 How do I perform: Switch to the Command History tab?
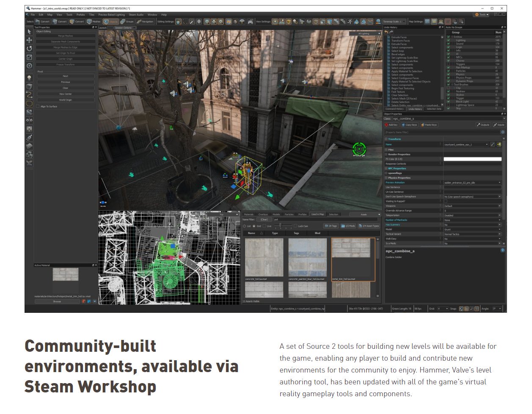pyautogui.click(x=394, y=109)
